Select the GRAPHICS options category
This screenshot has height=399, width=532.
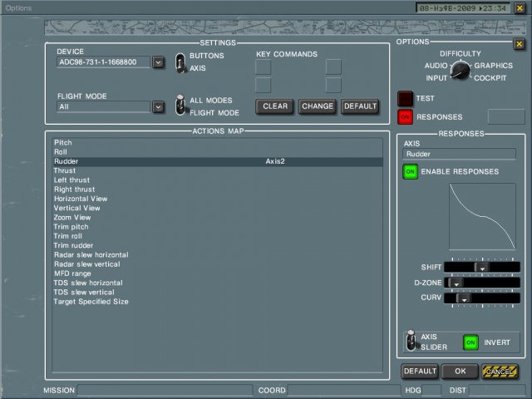pos(493,66)
